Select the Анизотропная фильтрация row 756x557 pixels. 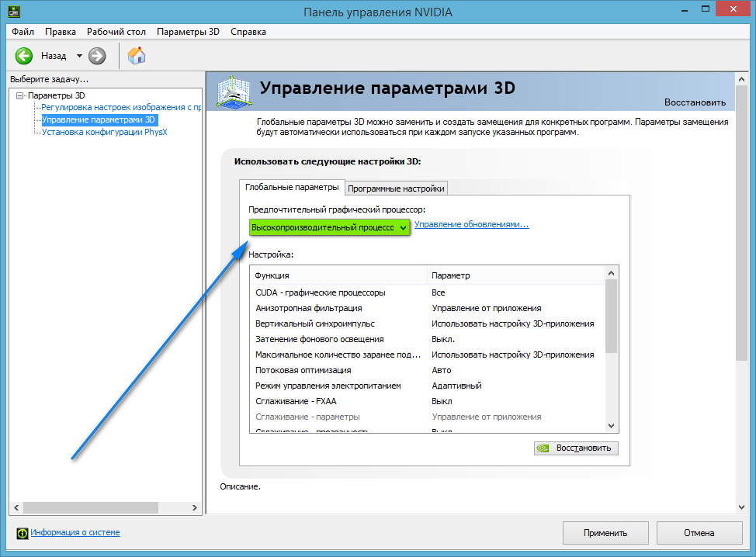pos(427,308)
